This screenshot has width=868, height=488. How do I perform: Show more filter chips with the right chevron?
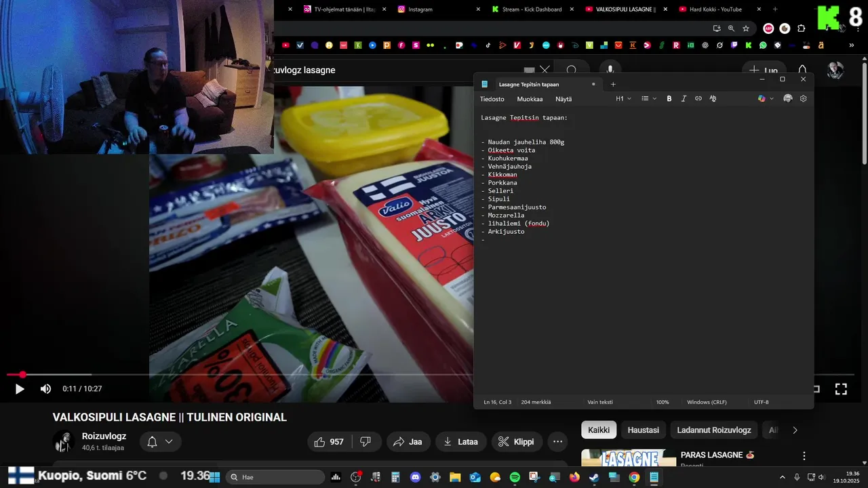click(x=795, y=430)
